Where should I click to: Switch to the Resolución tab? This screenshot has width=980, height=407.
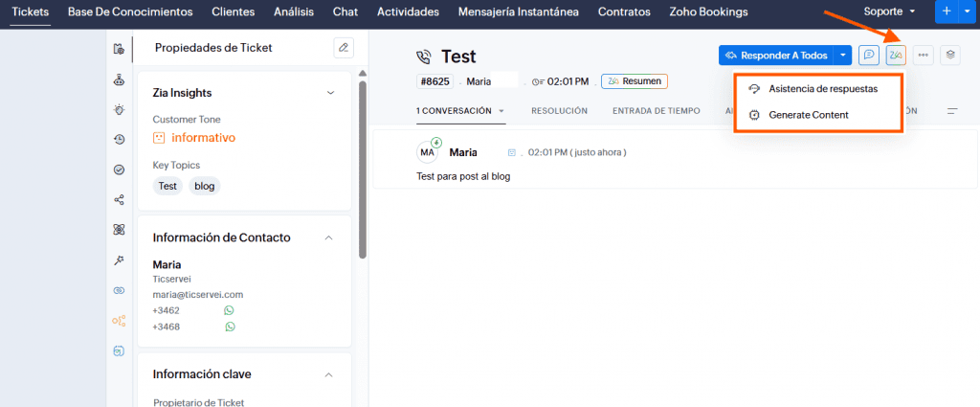[x=559, y=111]
